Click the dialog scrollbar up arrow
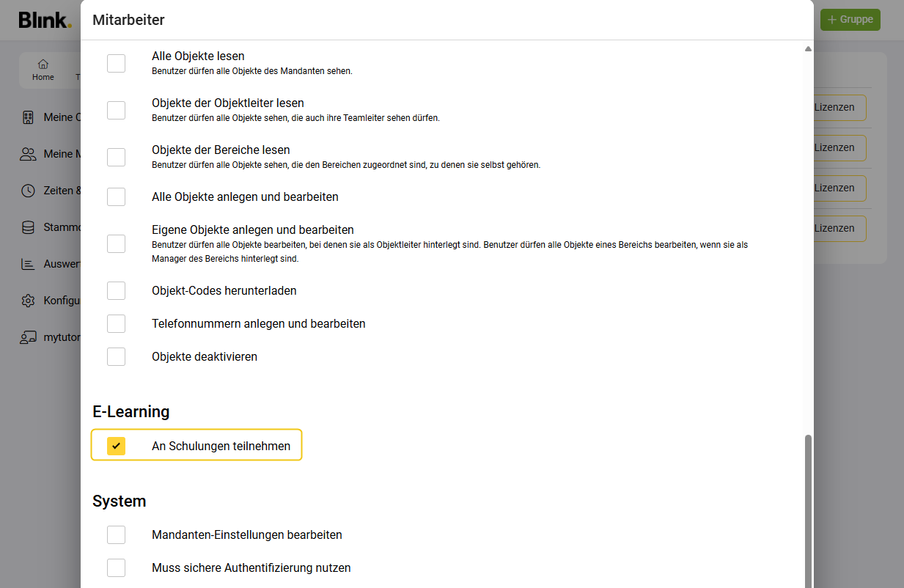Viewport: 904px width, 588px height. [x=808, y=49]
